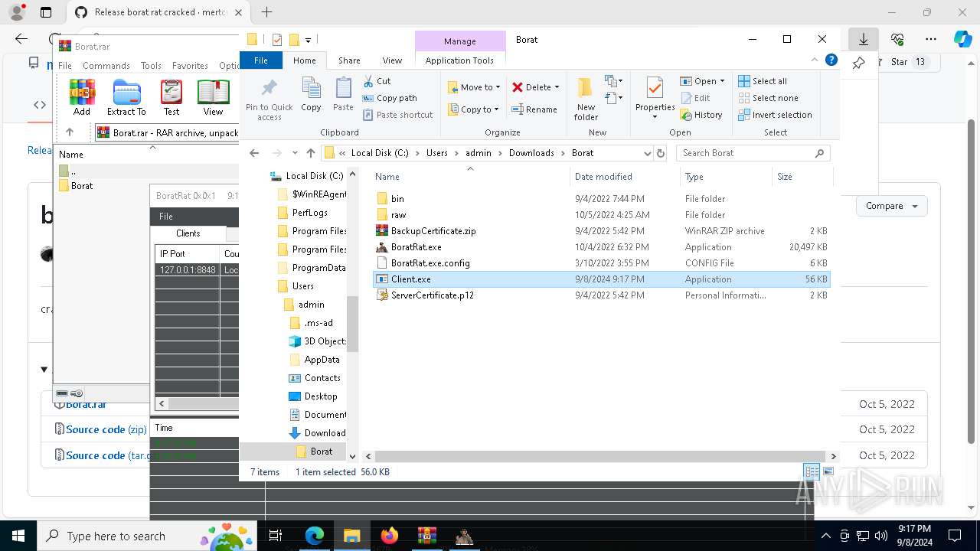Screen dimensions: 980x551
Task: Open Firefox from the taskbar
Action: tap(390, 536)
